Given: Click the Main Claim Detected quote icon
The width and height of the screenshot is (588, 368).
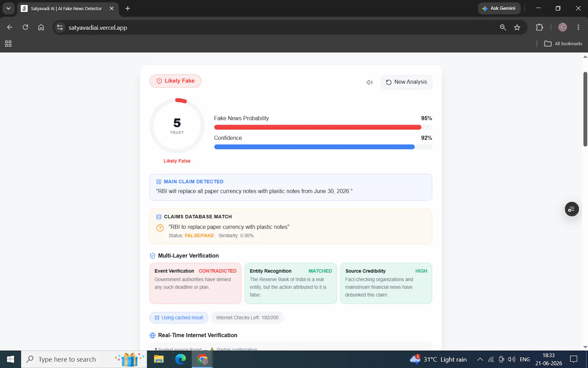Looking at the screenshot, I should pyautogui.click(x=159, y=182).
